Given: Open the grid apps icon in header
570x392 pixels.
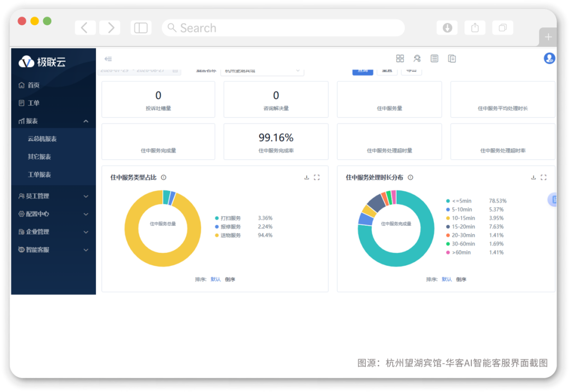Looking at the screenshot, I should pos(400,59).
